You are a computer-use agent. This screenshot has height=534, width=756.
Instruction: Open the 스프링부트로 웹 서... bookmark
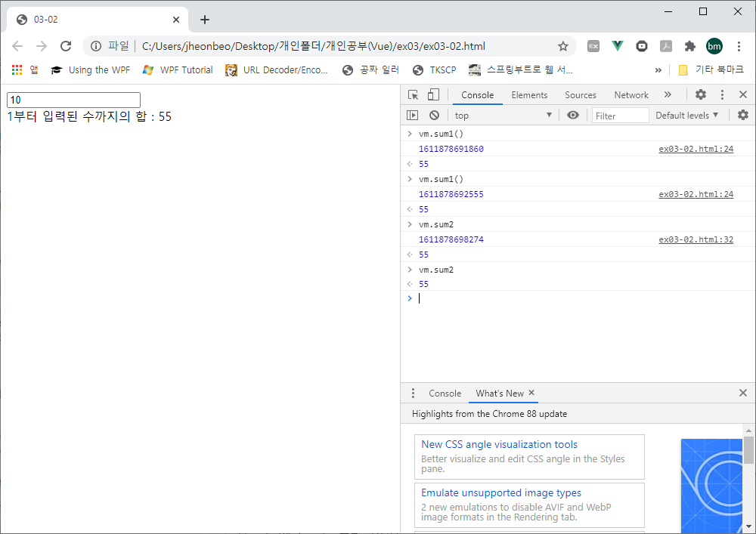click(x=521, y=69)
